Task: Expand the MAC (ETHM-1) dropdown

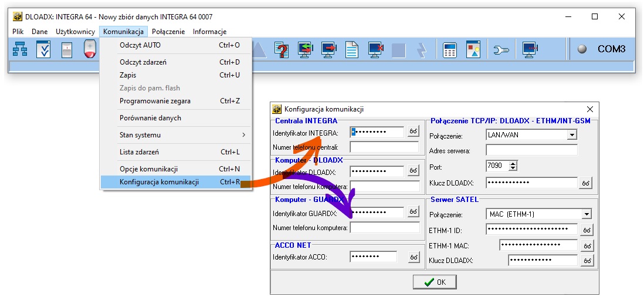Action: [x=586, y=214]
